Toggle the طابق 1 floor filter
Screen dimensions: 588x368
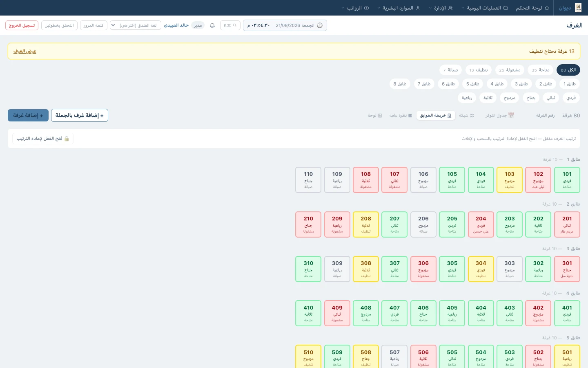(570, 84)
